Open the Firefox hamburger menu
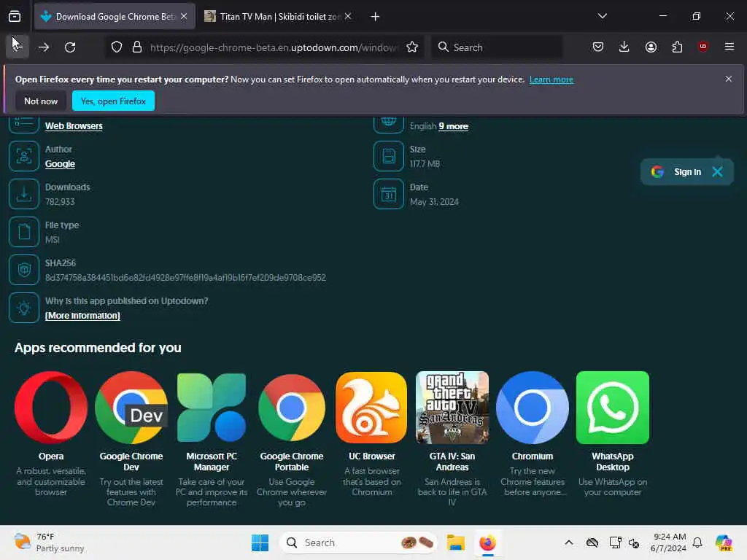 pyautogui.click(x=729, y=47)
